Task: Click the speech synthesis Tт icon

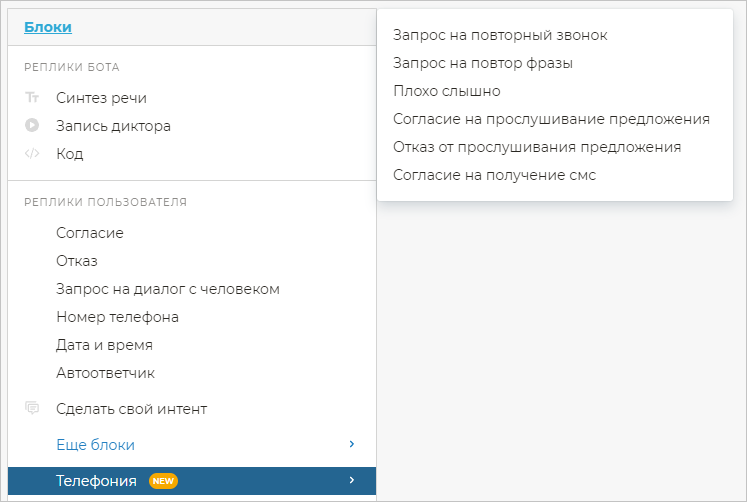Action: click(32, 98)
